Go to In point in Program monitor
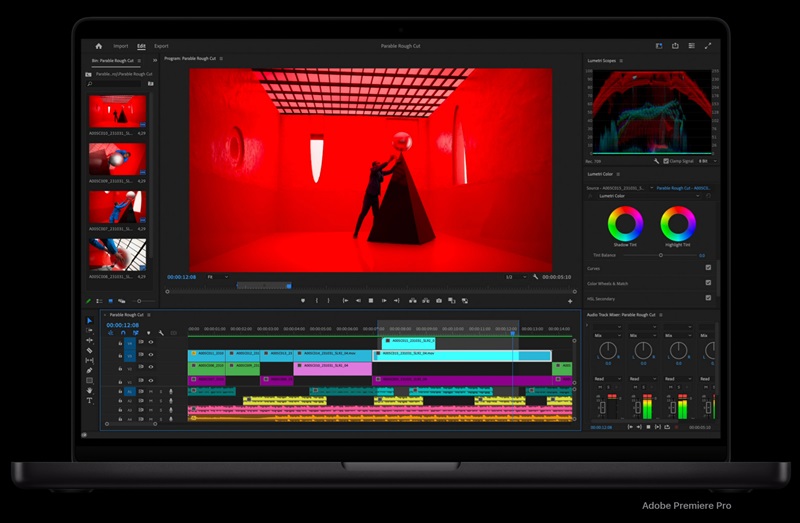The height and width of the screenshot is (523, 800). 345,301
